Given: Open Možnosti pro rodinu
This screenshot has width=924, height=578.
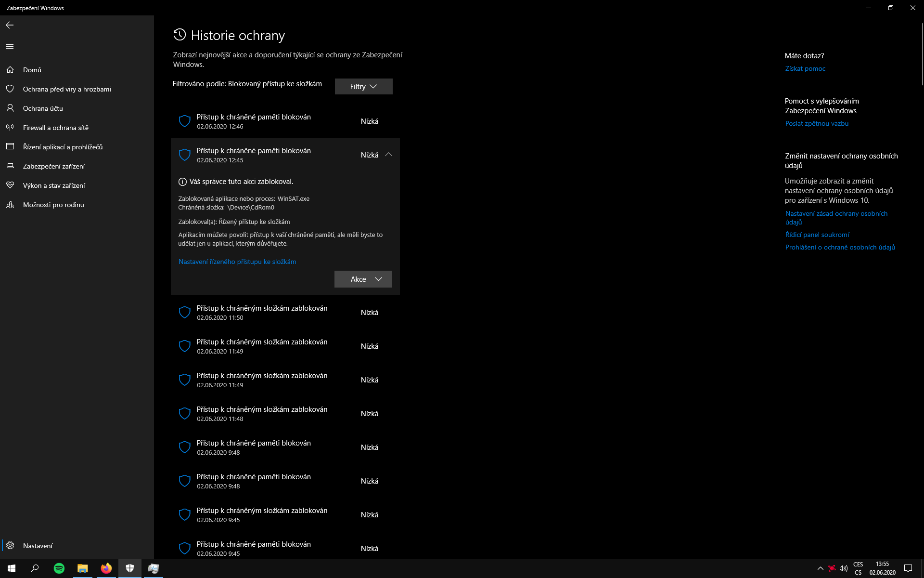Looking at the screenshot, I should (53, 205).
